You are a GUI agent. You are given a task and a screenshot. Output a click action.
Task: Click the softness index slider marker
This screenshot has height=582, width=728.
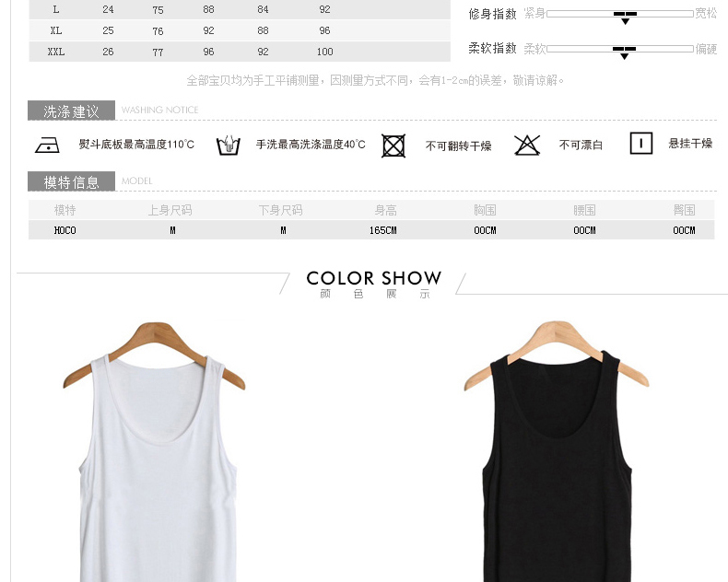(x=625, y=51)
